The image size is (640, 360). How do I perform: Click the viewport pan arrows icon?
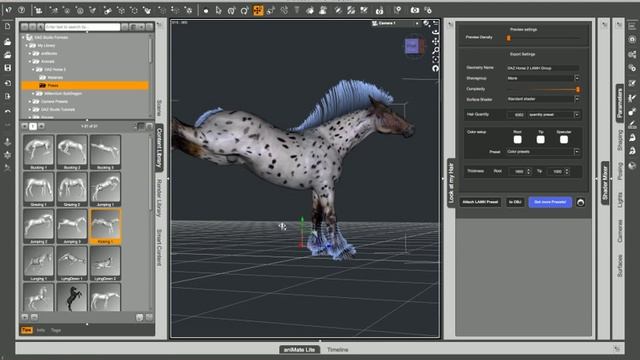(436, 41)
